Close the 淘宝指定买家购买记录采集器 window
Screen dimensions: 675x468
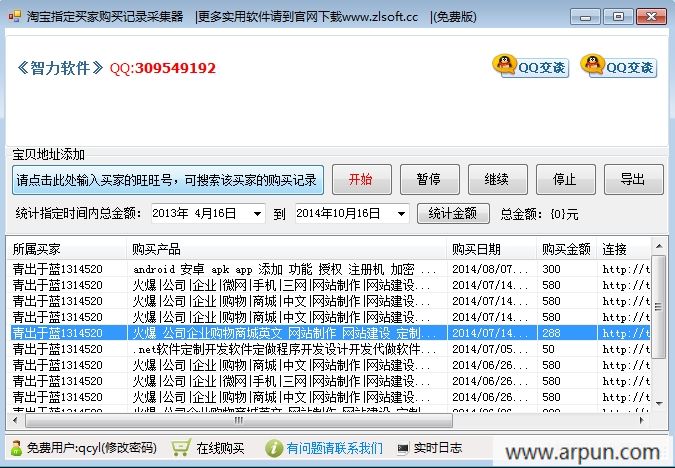(x=651, y=17)
